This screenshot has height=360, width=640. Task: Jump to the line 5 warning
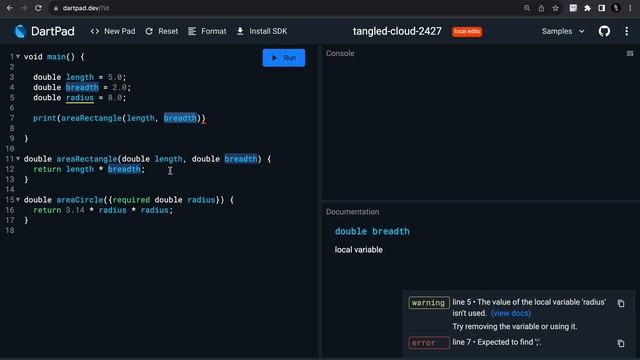pyautogui.click(x=529, y=307)
